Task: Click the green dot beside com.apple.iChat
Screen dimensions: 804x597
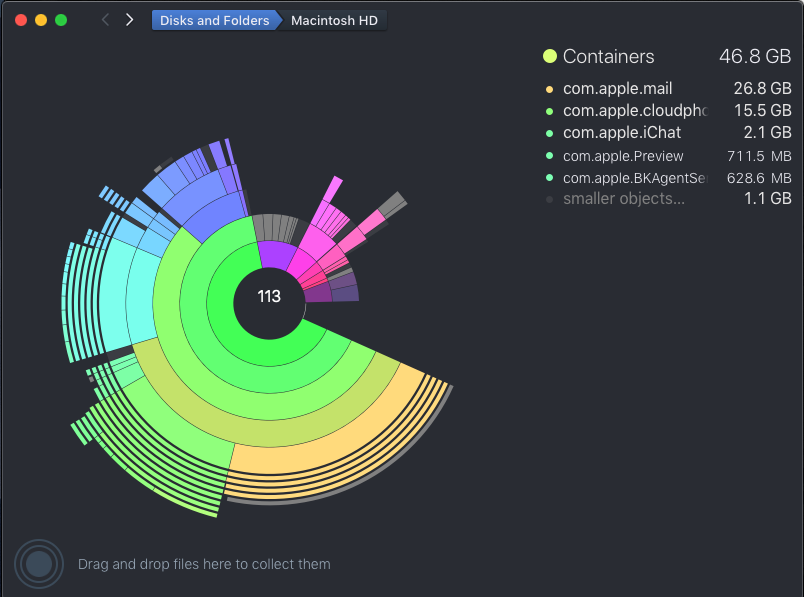Action: pos(548,132)
